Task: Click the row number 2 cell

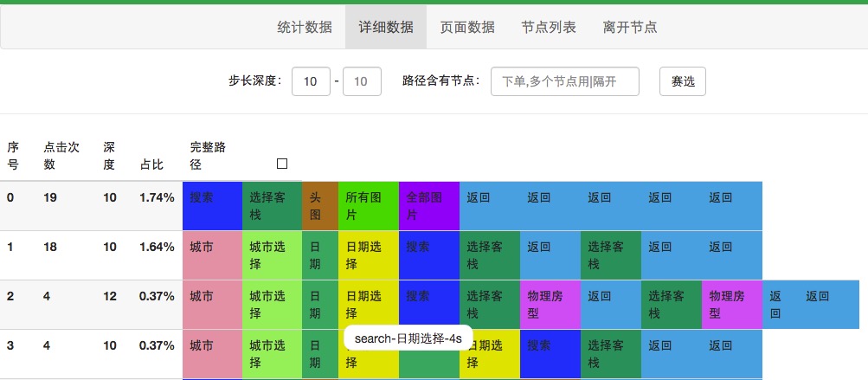Action: click(10, 296)
